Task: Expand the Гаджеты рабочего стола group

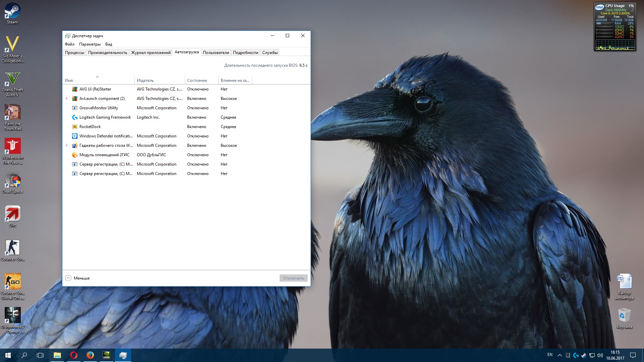Action: pyautogui.click(x=66, y=145)
